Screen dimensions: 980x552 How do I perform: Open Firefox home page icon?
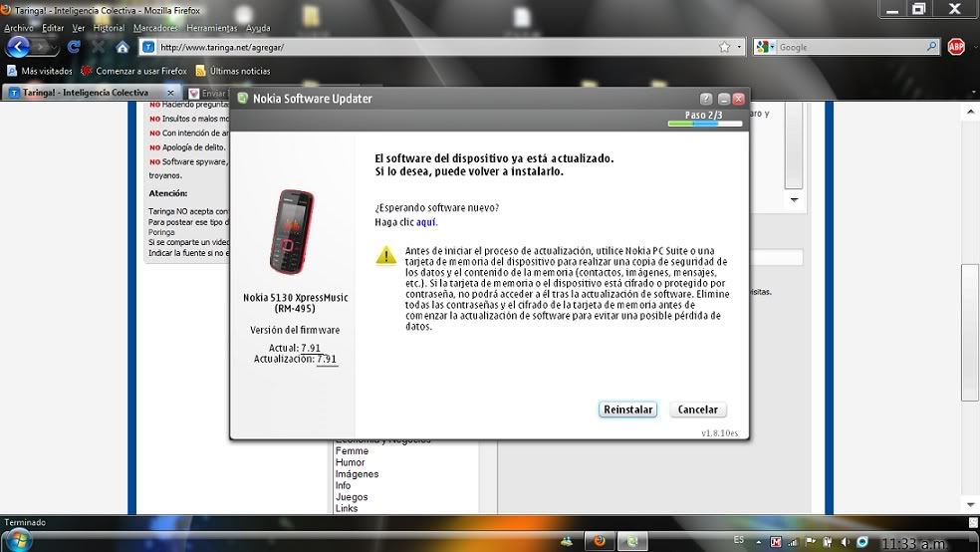click(x=122, y=47)
